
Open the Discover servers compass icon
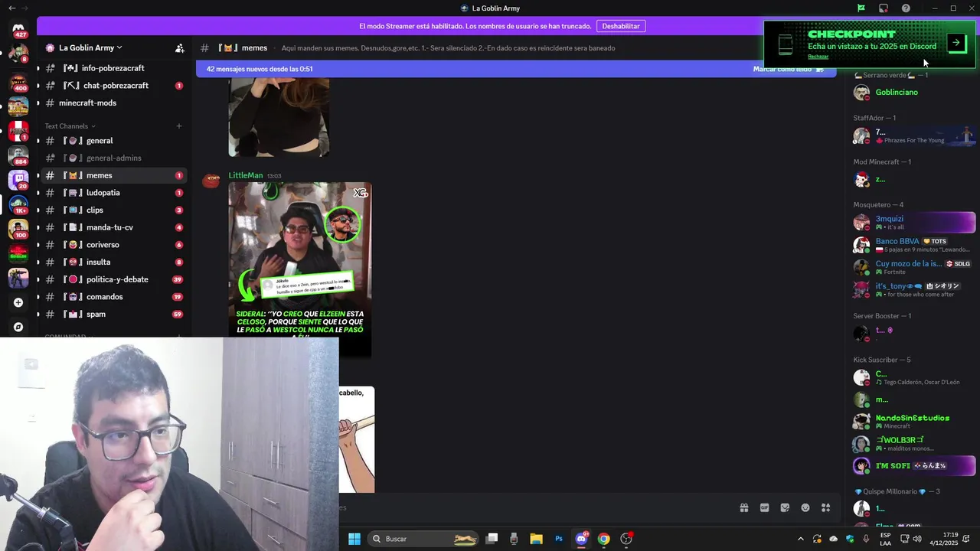(x=18, y=327)
